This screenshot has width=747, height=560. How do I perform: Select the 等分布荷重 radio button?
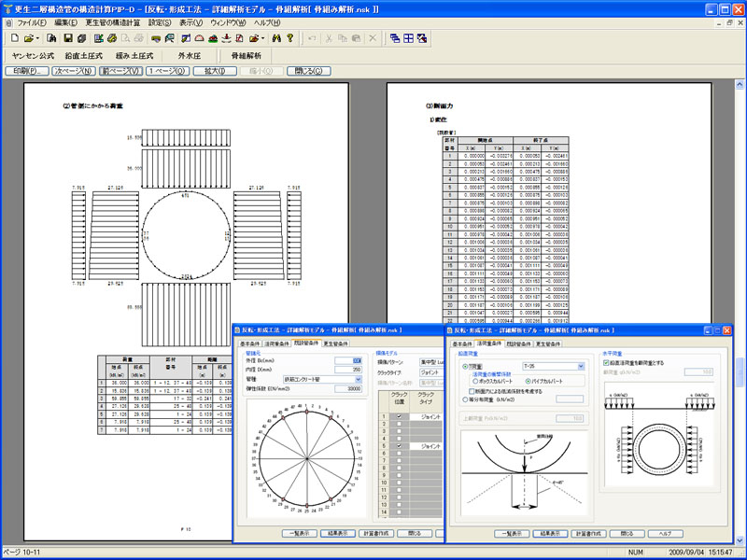point(466,399)
